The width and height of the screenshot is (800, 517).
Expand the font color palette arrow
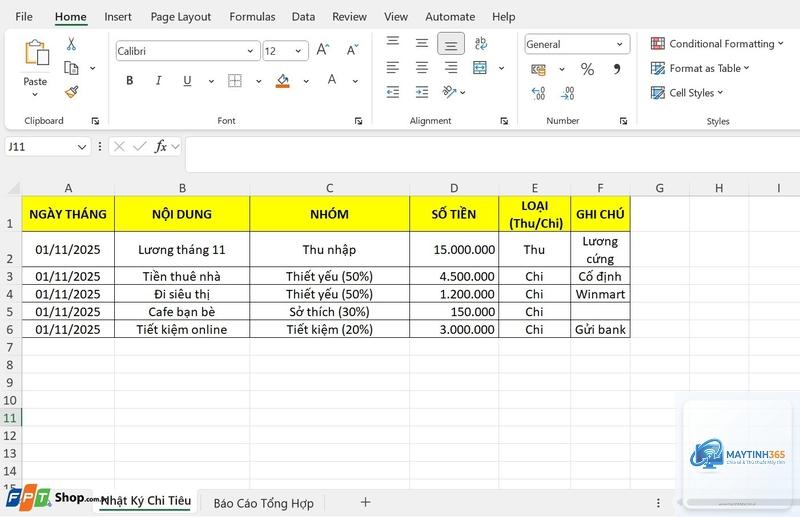(355, 81)
